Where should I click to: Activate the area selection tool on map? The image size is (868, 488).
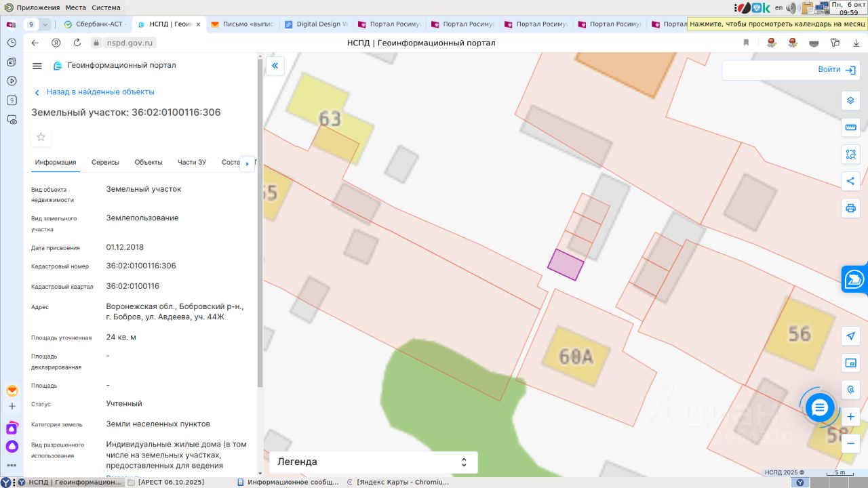(850, 155)
